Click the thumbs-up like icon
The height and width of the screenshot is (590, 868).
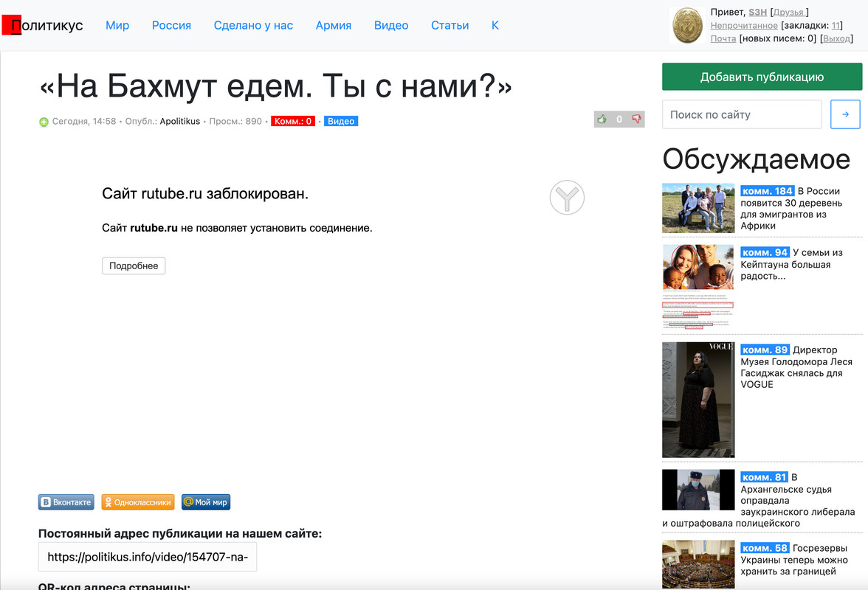(602, 119)
